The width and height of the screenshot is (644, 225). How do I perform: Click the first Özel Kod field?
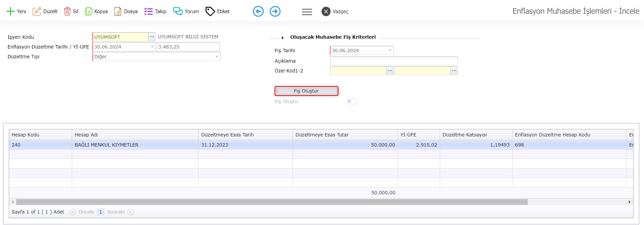pyautogui.click(x=358, y=71)
